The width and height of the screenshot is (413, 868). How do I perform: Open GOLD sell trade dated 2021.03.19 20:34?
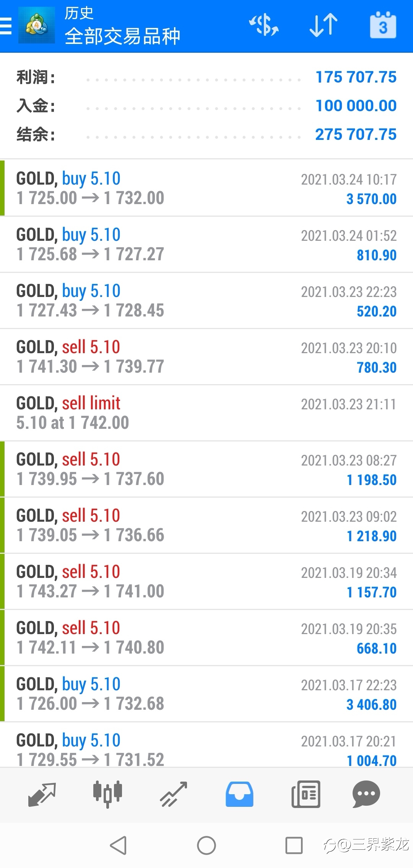[206, 581]
